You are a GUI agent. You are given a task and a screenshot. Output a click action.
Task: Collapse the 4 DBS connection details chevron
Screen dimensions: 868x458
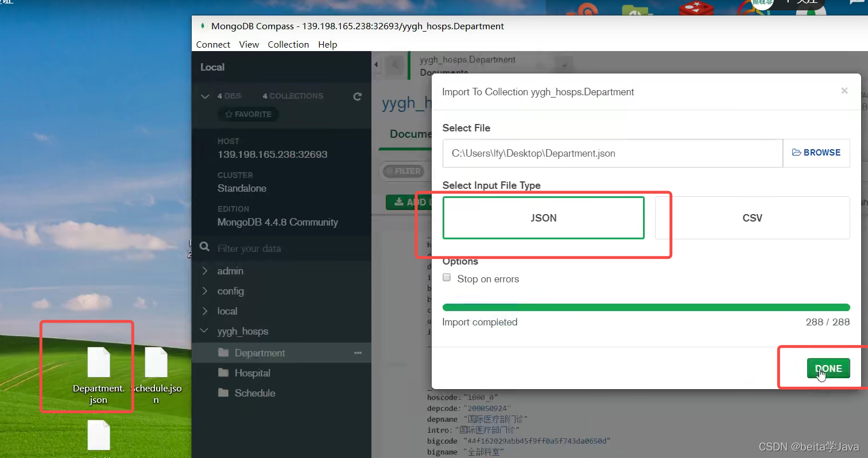pos(205,96)
